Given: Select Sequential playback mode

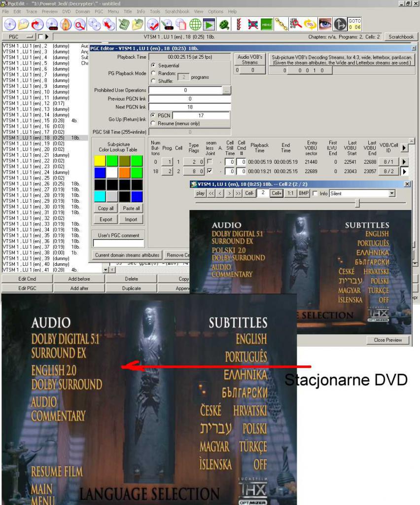Looking at the screenshot, I should [x=153, y=66].
